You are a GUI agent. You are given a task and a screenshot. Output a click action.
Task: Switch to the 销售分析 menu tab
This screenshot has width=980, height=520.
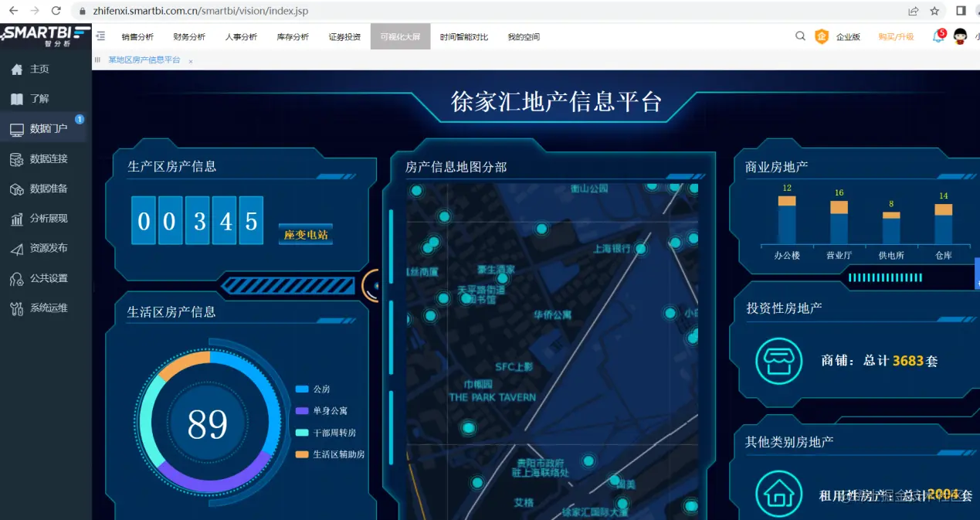click(137, 36)
